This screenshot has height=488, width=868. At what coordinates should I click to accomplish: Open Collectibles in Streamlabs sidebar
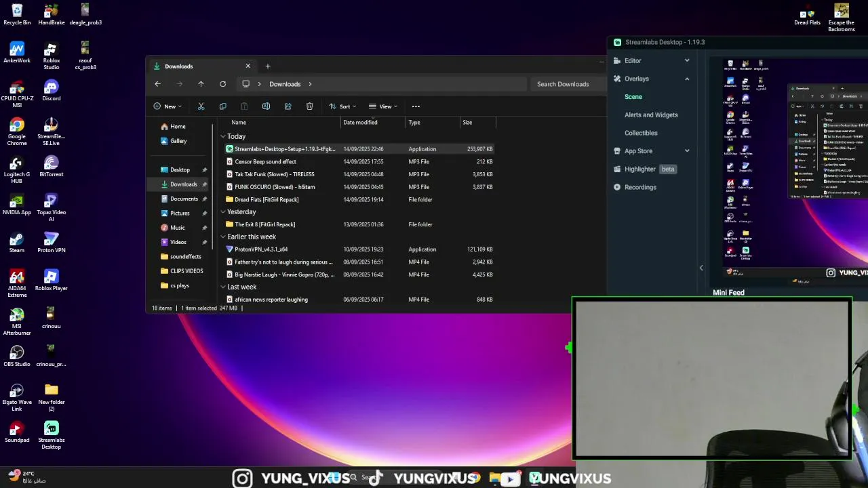coord(641,133)
